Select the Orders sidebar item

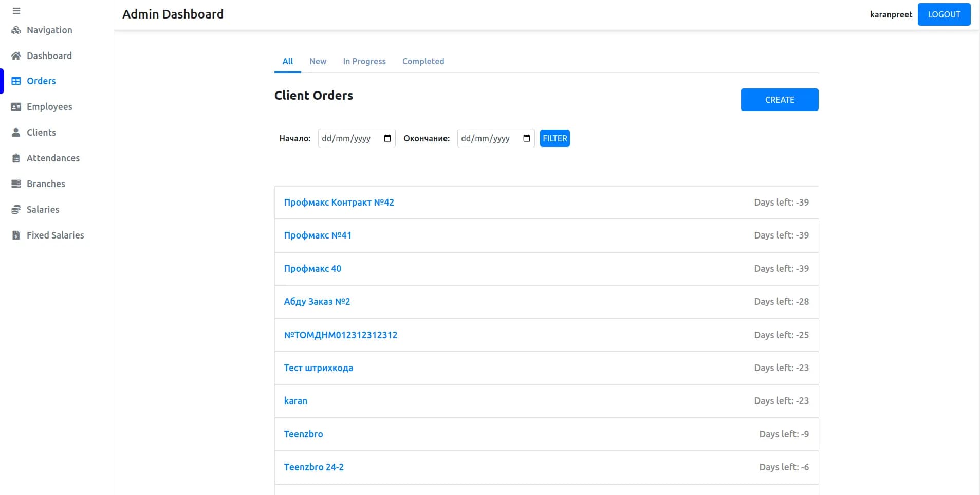coord(41,81)
